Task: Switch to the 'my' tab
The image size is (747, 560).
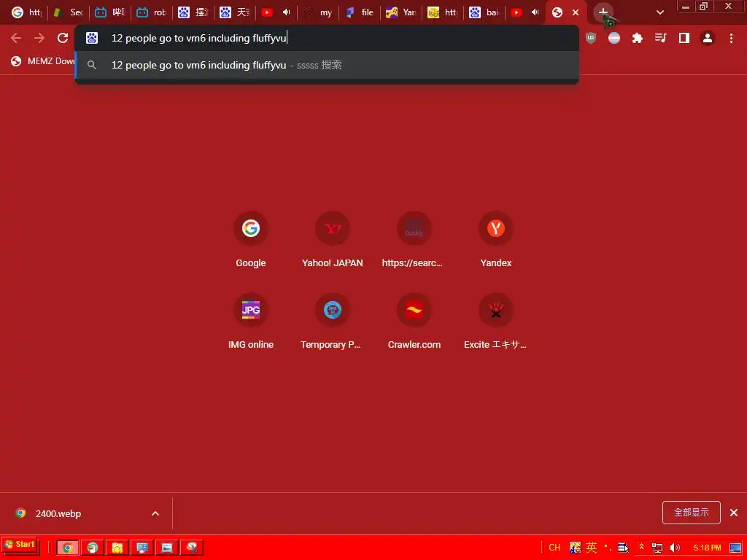Action: tap(318, 12)
